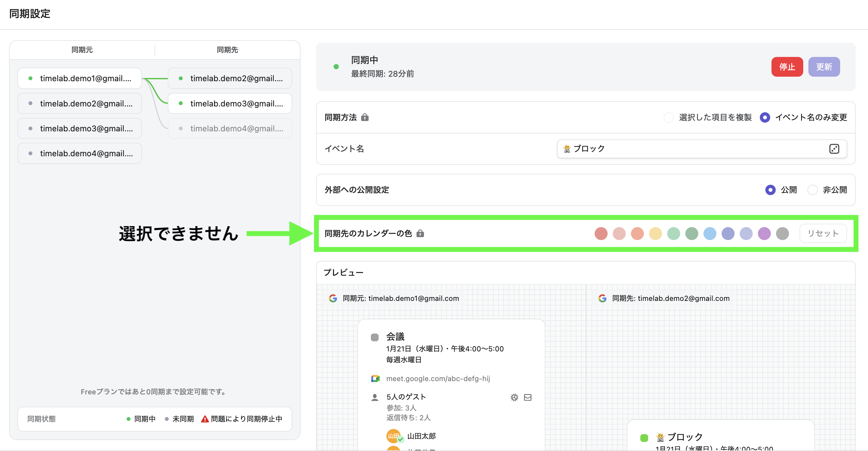Select source account timelab.demo1@gmail
Screen dimensions: 868x451
tap(80, 78)
